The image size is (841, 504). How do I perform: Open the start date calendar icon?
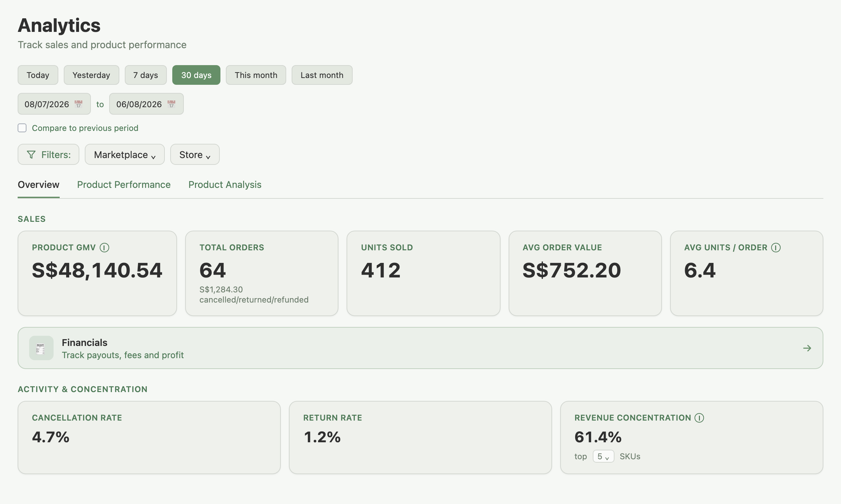coord(78,104)
